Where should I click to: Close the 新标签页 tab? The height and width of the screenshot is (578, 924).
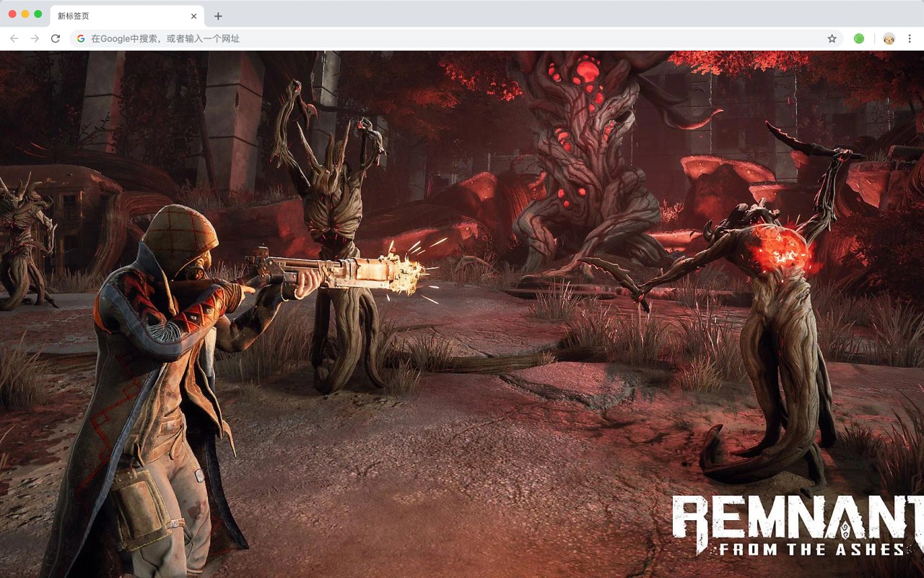193,16
